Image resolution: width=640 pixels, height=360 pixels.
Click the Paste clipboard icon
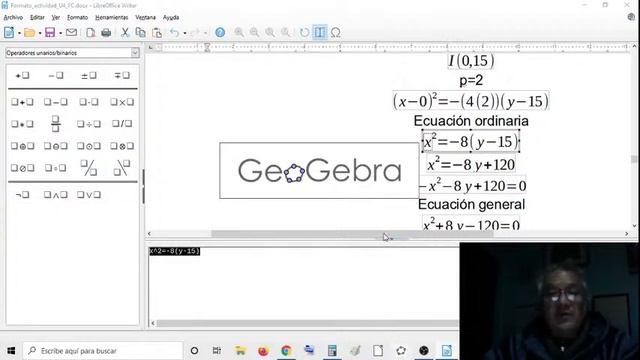[x=157, y=33]
